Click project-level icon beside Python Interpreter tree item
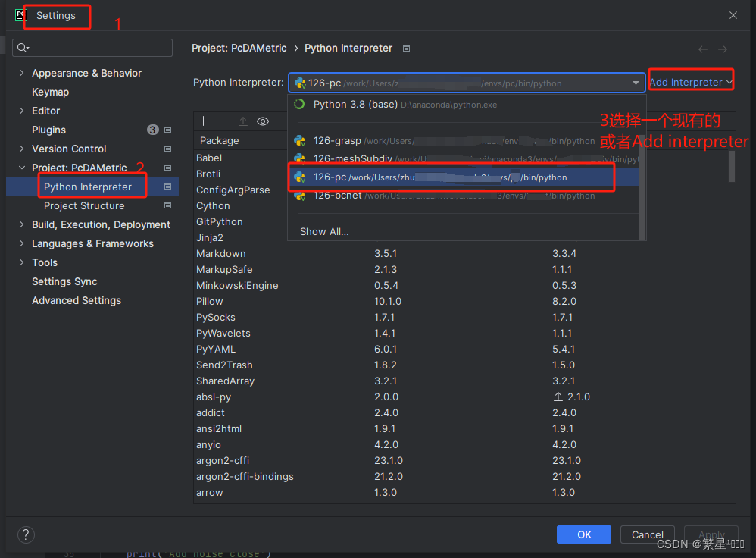756x558 pixels. (167, 187)
